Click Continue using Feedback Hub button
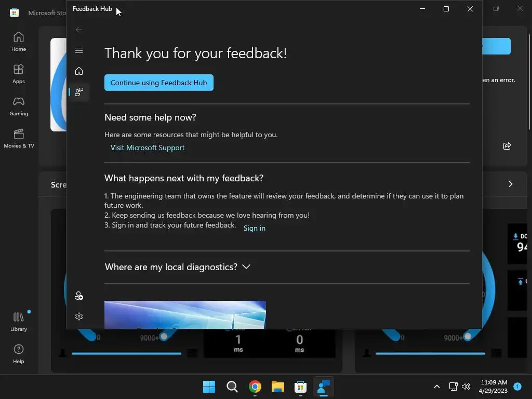Viewport: 532px width, 399px height. point(159,83)
